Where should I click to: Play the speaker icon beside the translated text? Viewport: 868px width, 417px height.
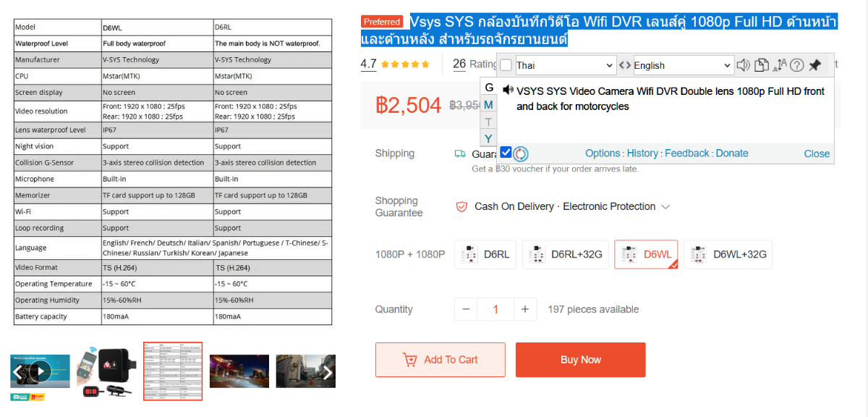[509, 90]
